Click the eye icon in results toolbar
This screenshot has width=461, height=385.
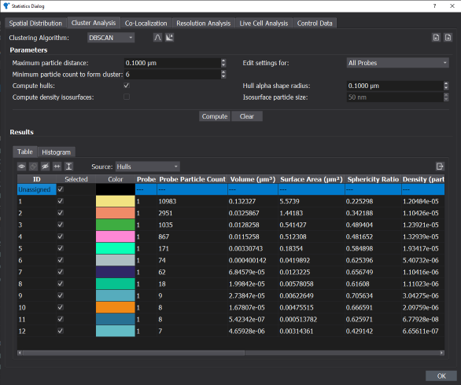tap(22, 166)
